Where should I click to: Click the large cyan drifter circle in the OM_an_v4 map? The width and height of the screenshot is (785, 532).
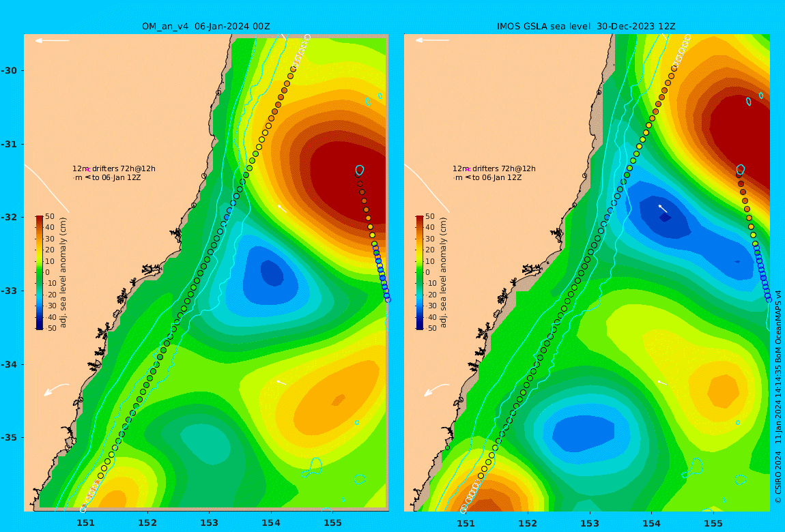(360, 170)
